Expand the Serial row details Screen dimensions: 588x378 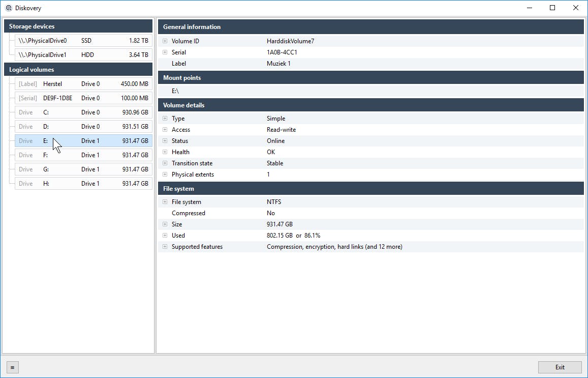click(165, 52)
